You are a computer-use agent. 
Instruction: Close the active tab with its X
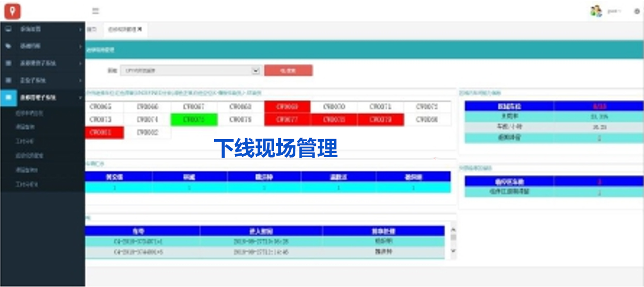click(140, 30)
